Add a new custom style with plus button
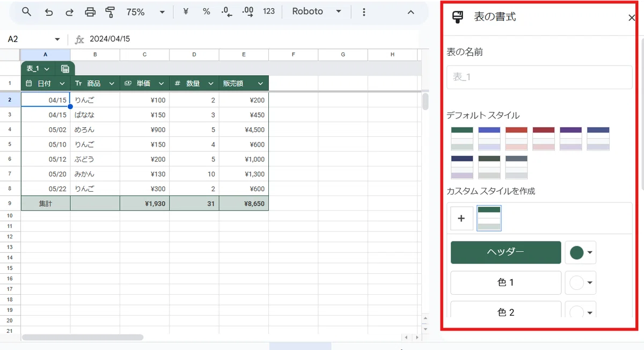Image resolution: width=644 pixels, height=350 pixels. coord(462,218)
